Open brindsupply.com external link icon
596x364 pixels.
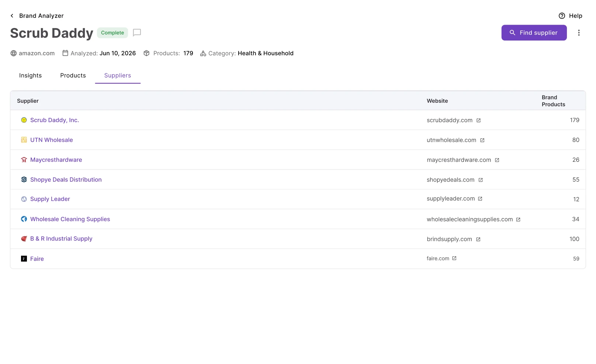tap(478, 239)
